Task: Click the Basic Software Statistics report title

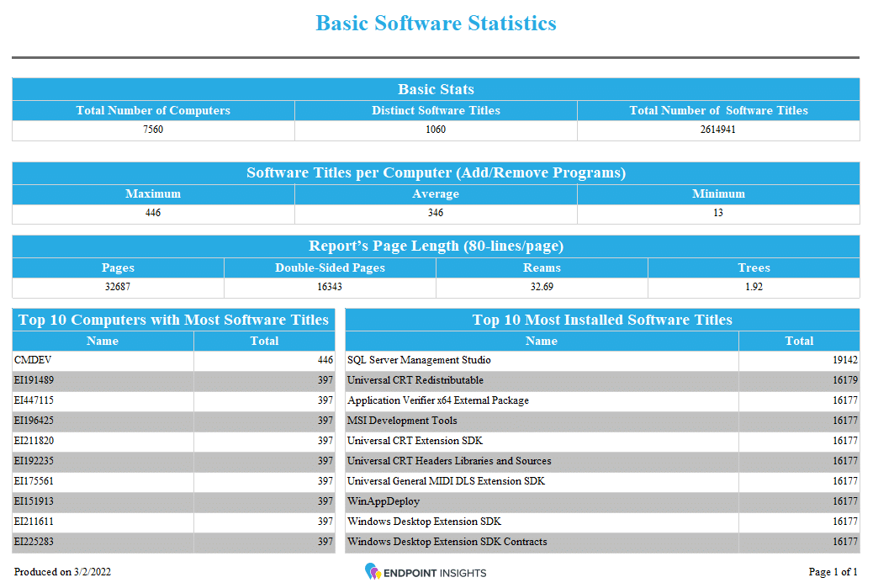Action: [436, 24]
